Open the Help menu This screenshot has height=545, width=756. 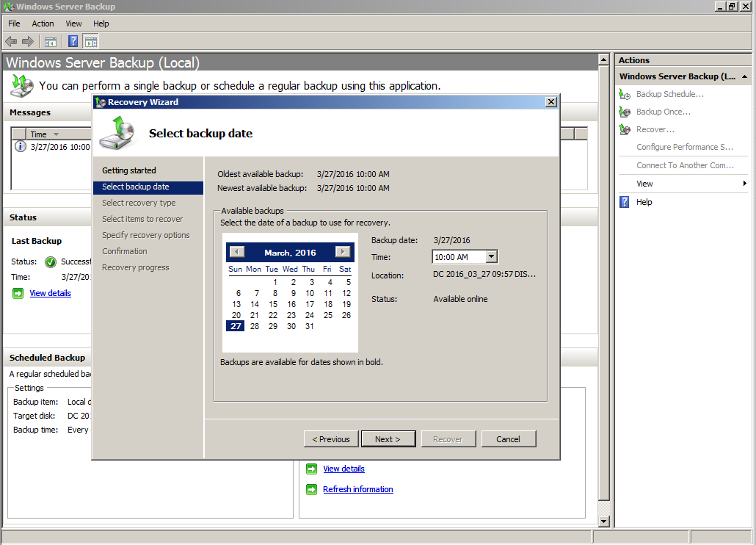pos(101,24)
